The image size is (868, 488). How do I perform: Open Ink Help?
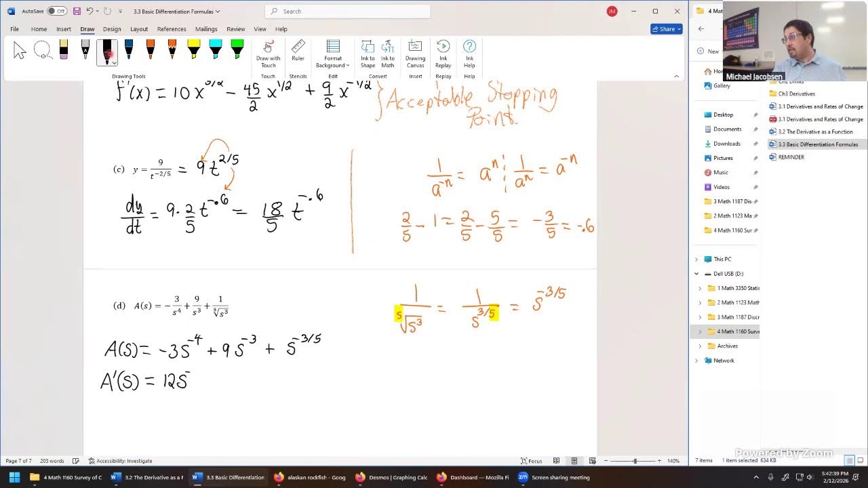click(469, 54)
